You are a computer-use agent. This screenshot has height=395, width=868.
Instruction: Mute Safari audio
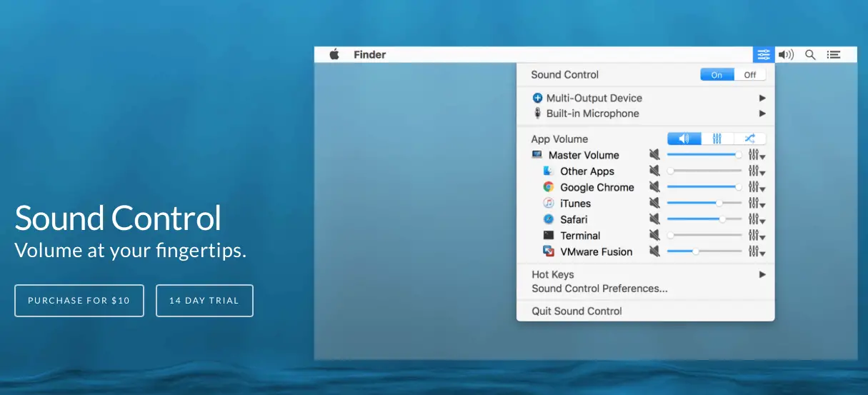click(654, 219)
